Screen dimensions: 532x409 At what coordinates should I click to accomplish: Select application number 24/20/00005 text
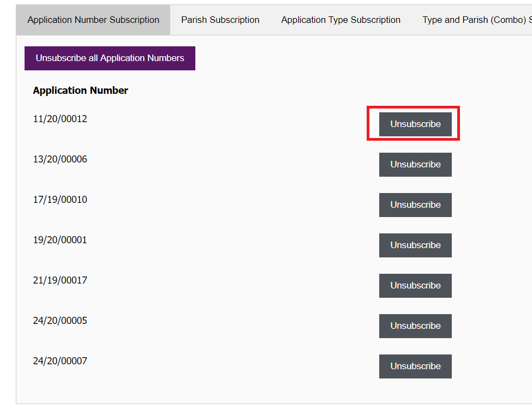click(60, 321)
